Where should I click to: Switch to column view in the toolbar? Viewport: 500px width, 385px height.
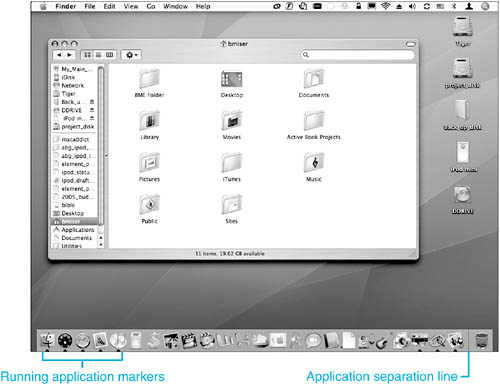tap(110, 55)
